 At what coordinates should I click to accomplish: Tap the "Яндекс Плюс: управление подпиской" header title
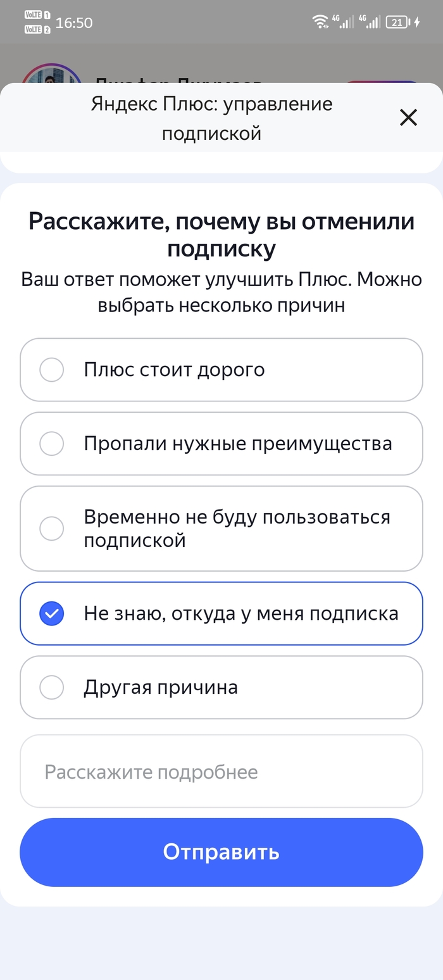[x=211, y=118]
